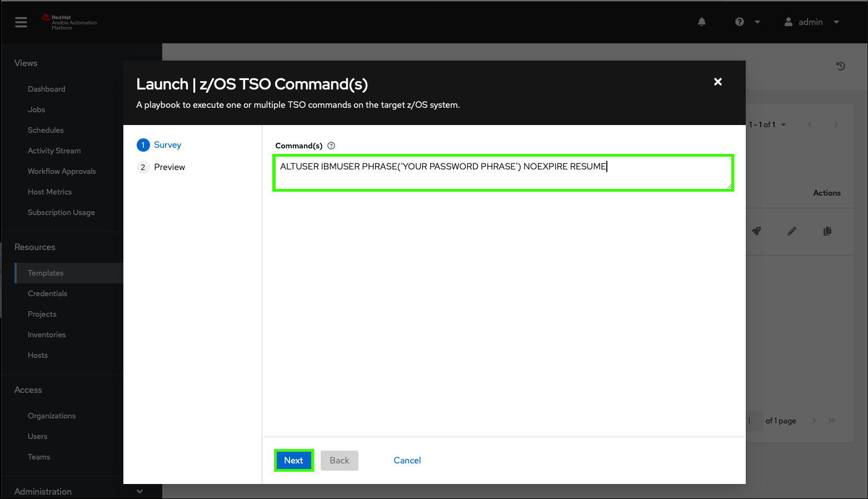Open the activity history clock icon
Image resolution: width=868 pixels, height=499 pixels.
[840, 66]
